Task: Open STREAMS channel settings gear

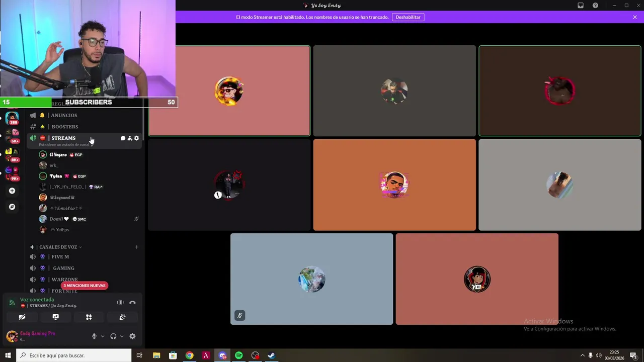Action: coord(136,138)
